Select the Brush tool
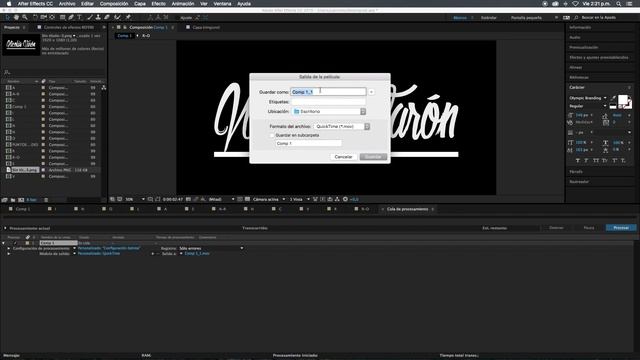 coord(90,18)
